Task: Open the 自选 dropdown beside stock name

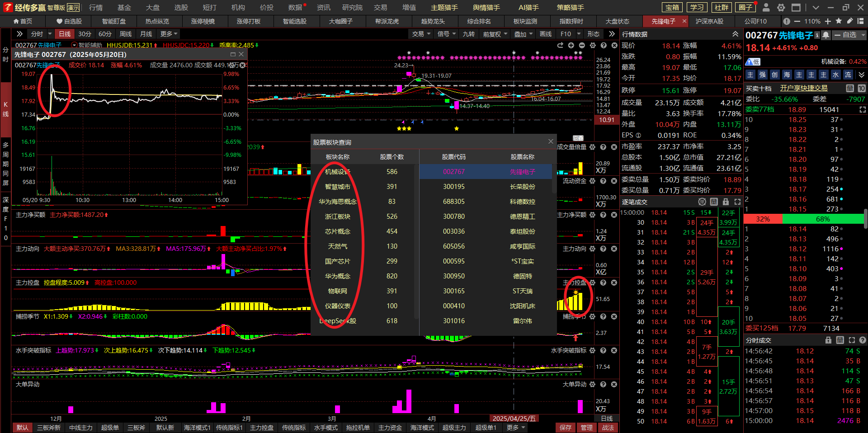Action: click(x=849, y=35)
